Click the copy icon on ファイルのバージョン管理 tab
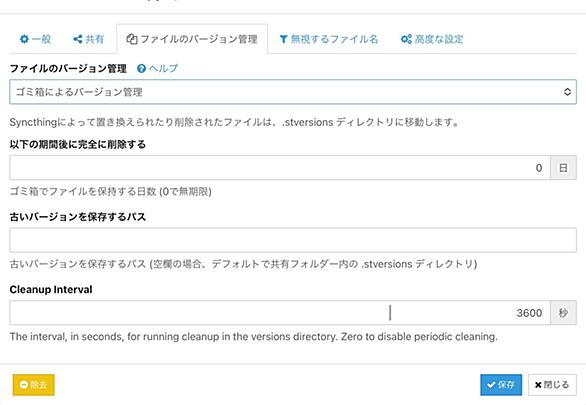 point(132,39)
